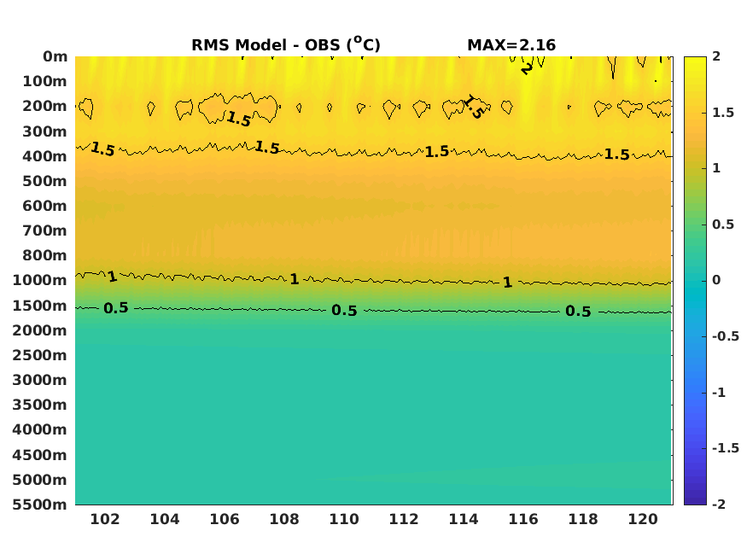The width and height of the screenshot is (747, 560).
Task: Click the "104" x-axis tick label
Action: 165,519
